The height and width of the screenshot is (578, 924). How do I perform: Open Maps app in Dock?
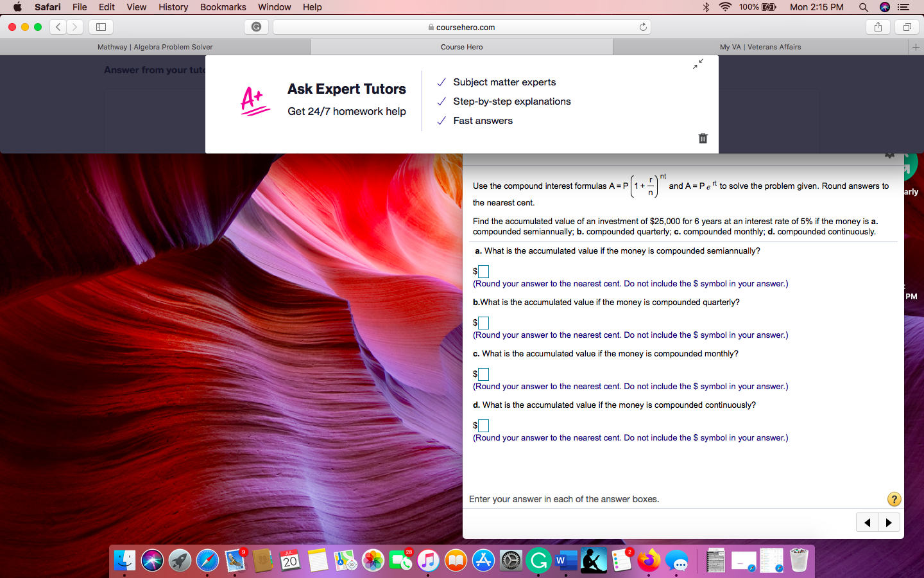click(345, 561)
